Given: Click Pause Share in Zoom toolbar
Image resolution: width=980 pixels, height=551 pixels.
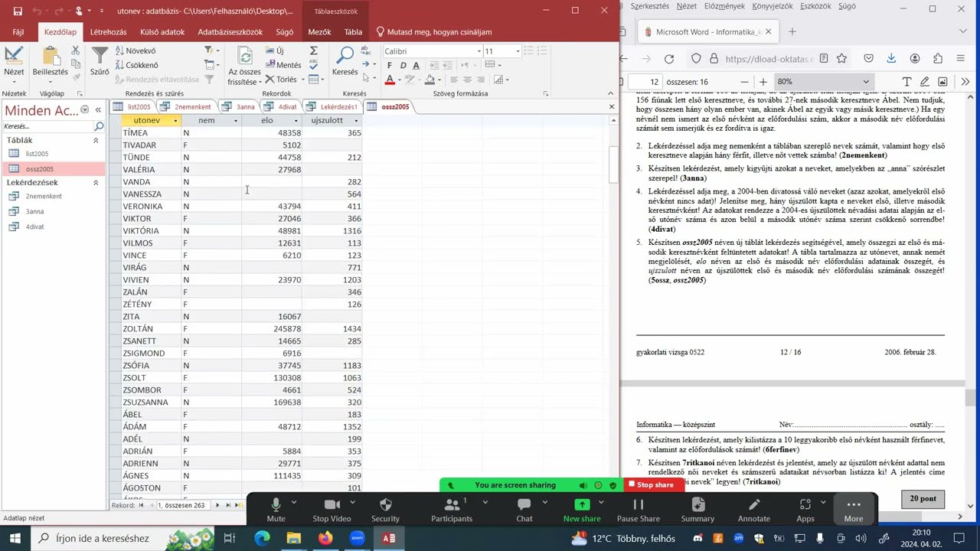Looking at the screenshot, I should coord(639,510).
